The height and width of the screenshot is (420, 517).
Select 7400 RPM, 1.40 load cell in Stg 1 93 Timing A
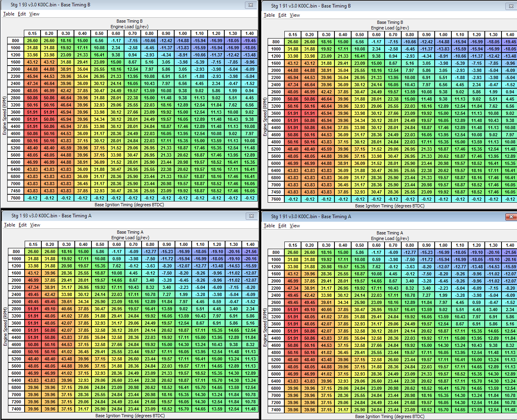pyautogui.click(x=250, y=409)
